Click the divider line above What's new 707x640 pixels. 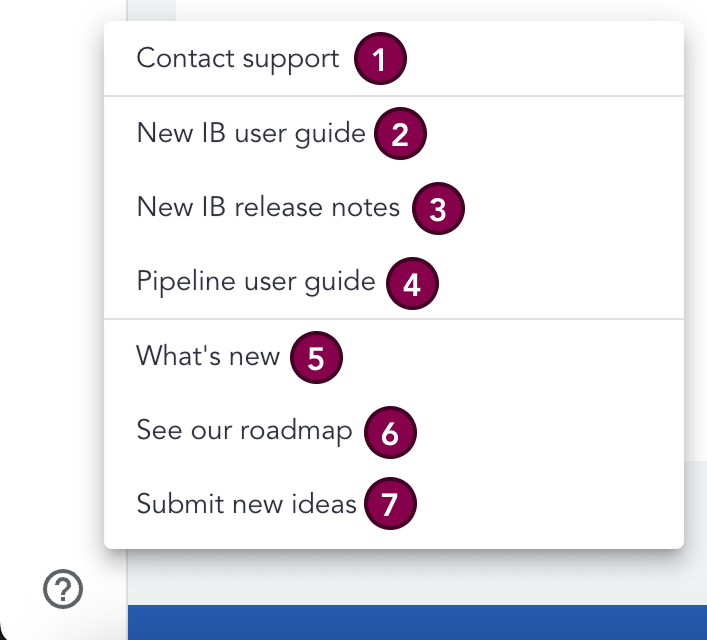[x=394, y=320]
